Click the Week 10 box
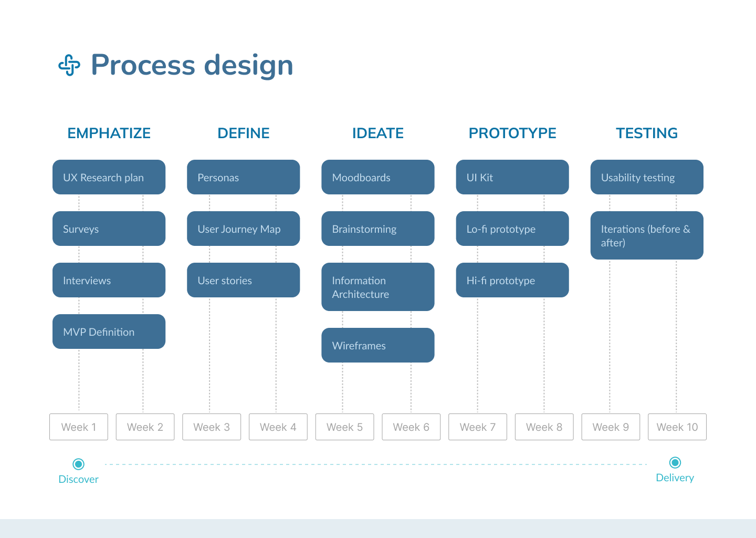 click(x=677, y=427)
